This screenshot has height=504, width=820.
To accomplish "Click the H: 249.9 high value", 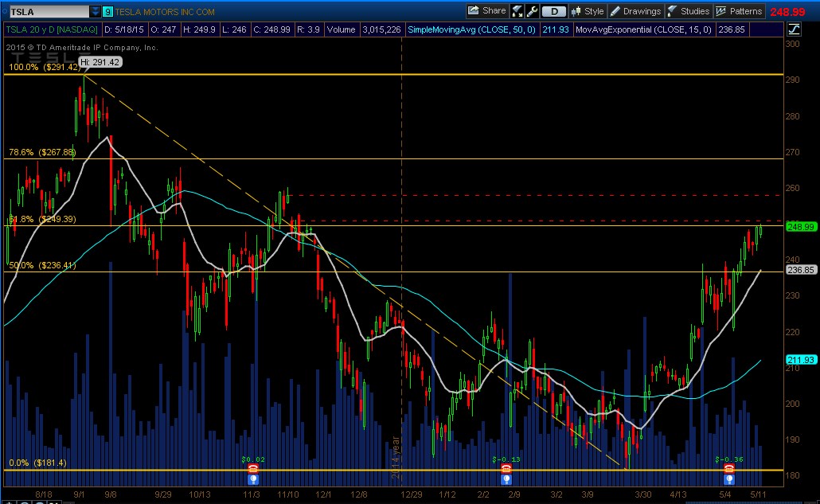I will [199, 29].
